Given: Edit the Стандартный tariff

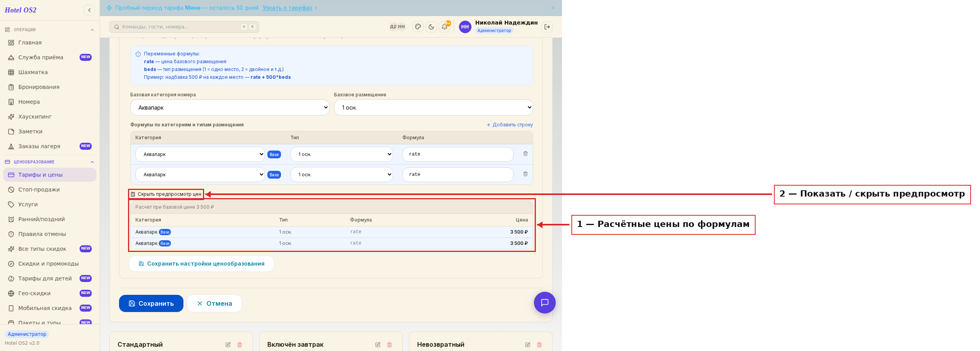Looking at the screenshot, I should click(228, 345).
